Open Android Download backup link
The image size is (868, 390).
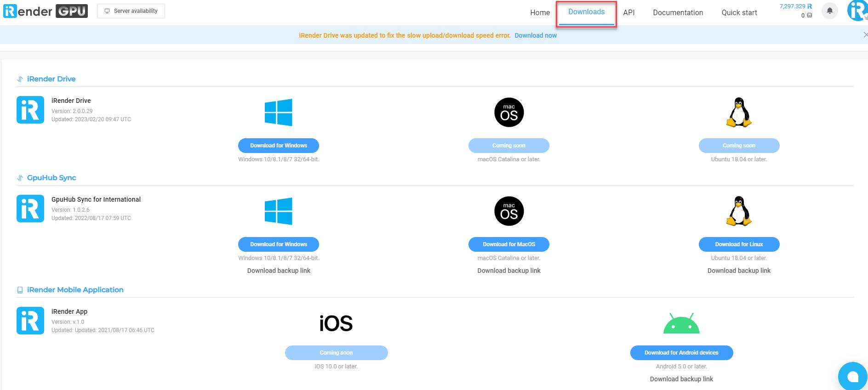(x=681, y=379)
